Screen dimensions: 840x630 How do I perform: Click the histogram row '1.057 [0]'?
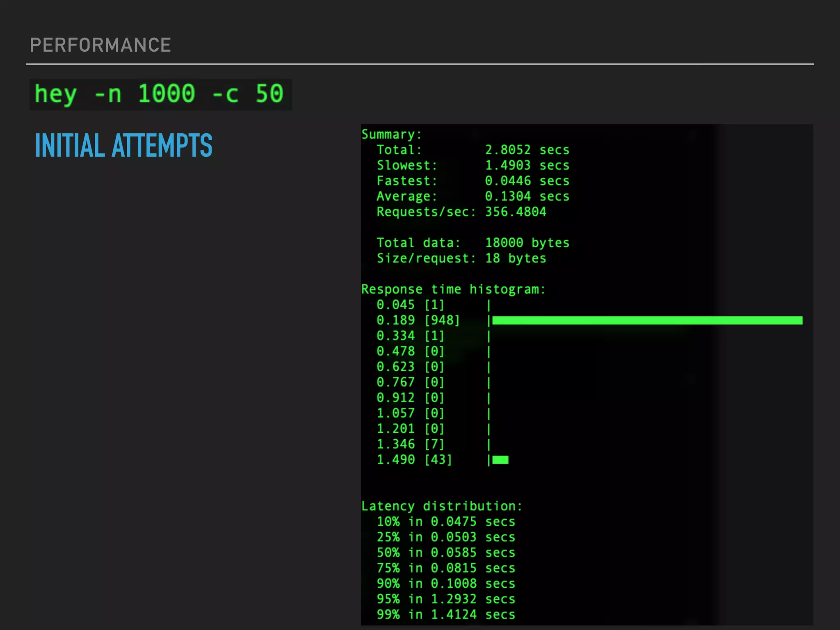tap(434, 413)
